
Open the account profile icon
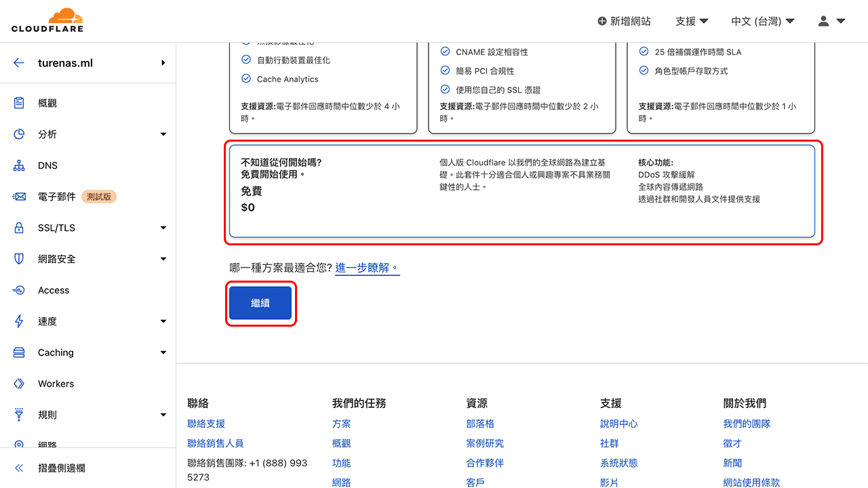[x=825, y=21]
